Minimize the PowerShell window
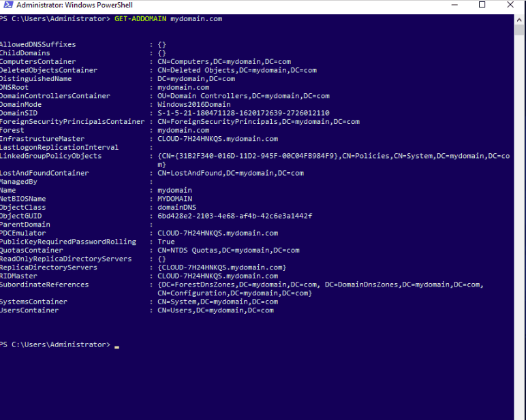Image resolution: width=526 pixels, height=420 pixels. click(x=454, y=5)
